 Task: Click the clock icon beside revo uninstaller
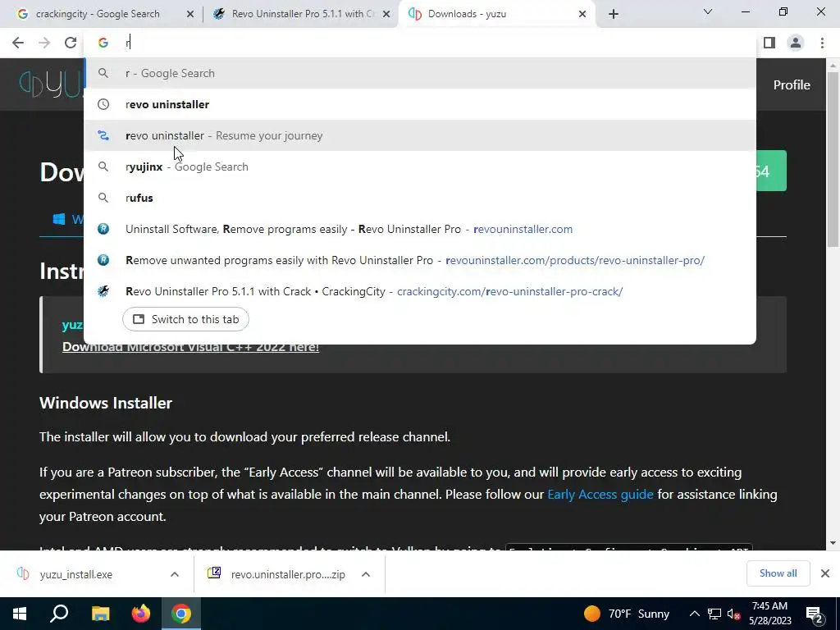pyautogui.click(x=103, y=104)
